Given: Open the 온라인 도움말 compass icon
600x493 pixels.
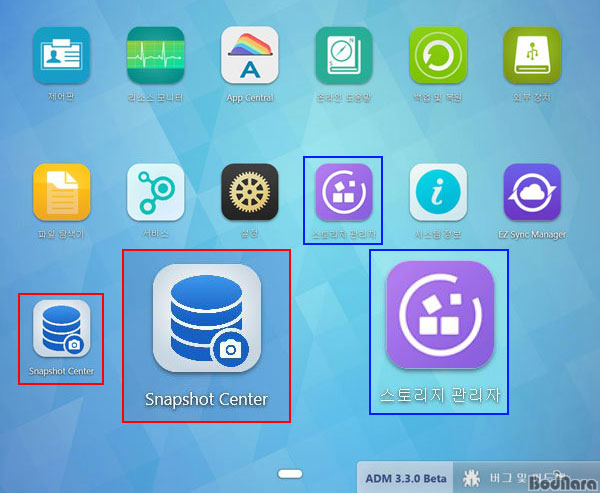Looking at the screenshot, I should coord(344,56).
